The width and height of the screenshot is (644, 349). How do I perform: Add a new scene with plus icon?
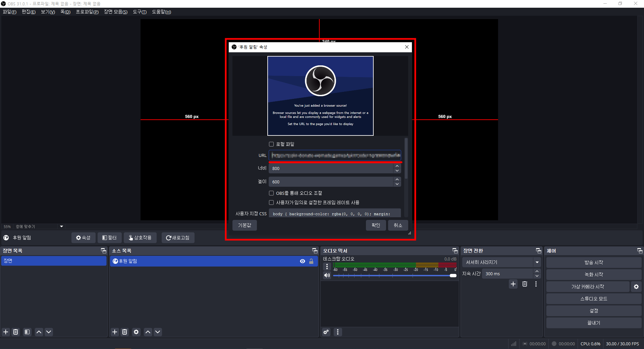tap(6, 332)
